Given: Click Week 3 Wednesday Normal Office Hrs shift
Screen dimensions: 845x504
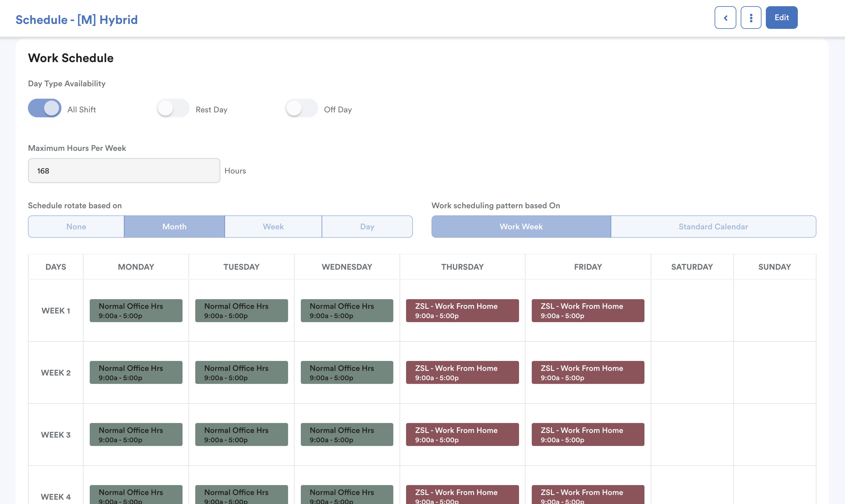Looking at the screenshot, I should [x=347, y=434].
